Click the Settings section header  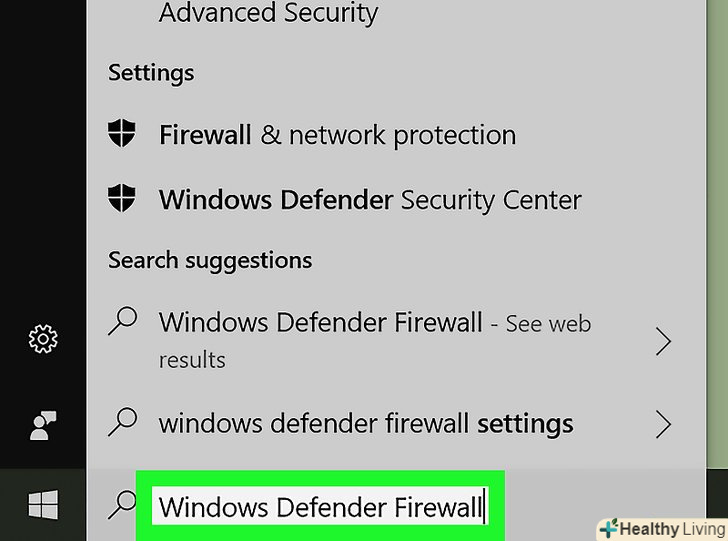pos(151,73)
